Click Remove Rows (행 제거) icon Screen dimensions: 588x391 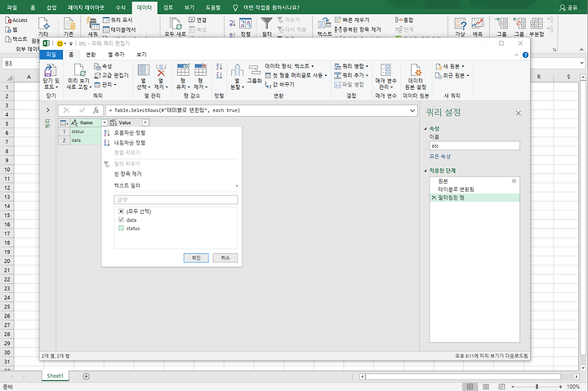coord(201,70)
